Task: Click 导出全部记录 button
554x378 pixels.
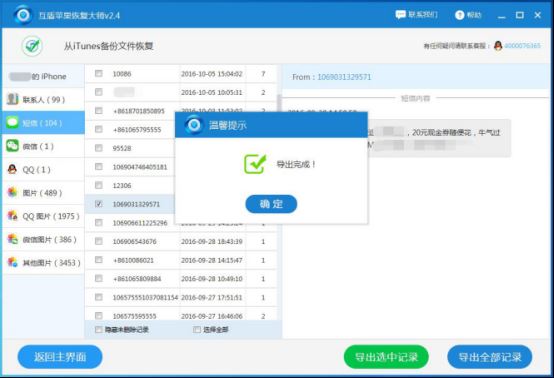Action: pos(490,357)
